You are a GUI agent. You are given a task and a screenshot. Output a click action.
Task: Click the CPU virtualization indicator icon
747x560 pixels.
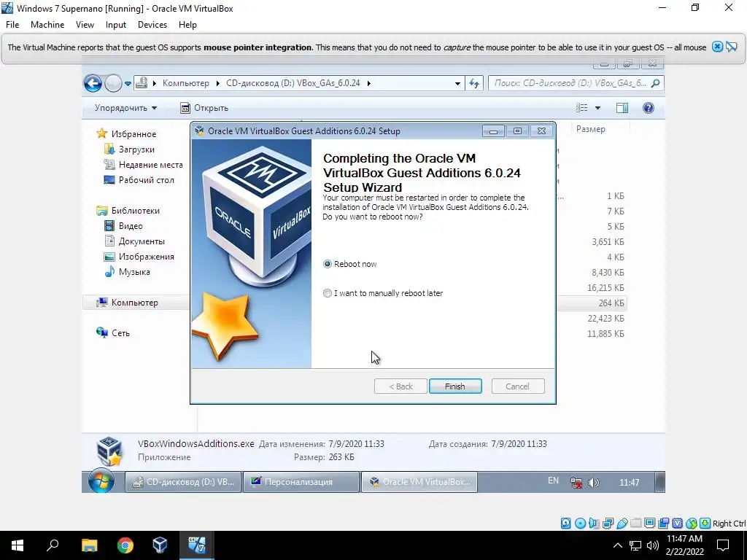point(678,524)
